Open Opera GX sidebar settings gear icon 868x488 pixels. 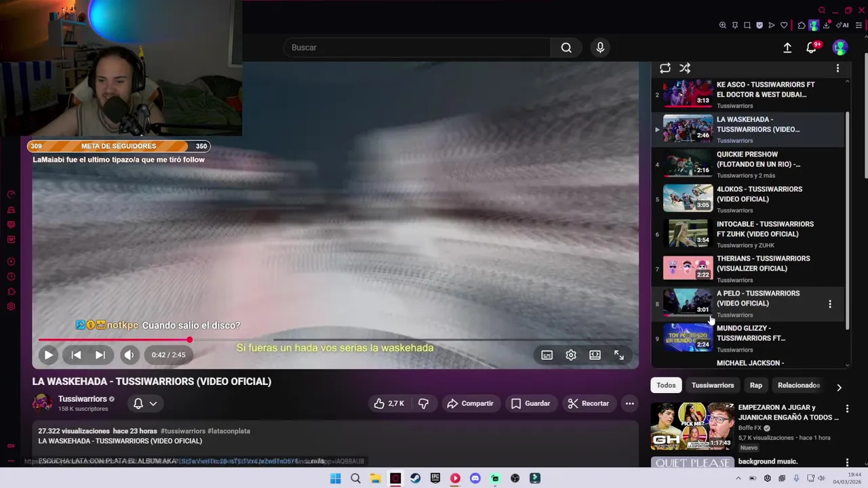[11, 306]
